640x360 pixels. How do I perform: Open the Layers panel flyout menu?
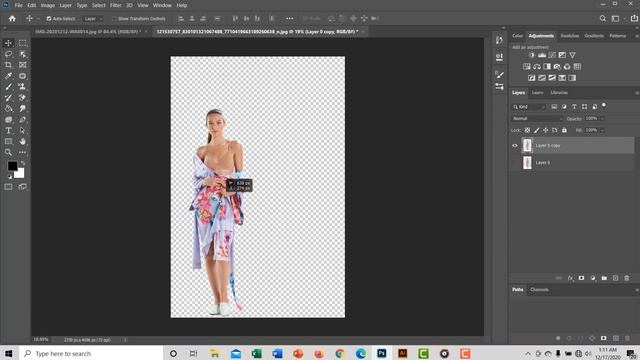(637, 93)
